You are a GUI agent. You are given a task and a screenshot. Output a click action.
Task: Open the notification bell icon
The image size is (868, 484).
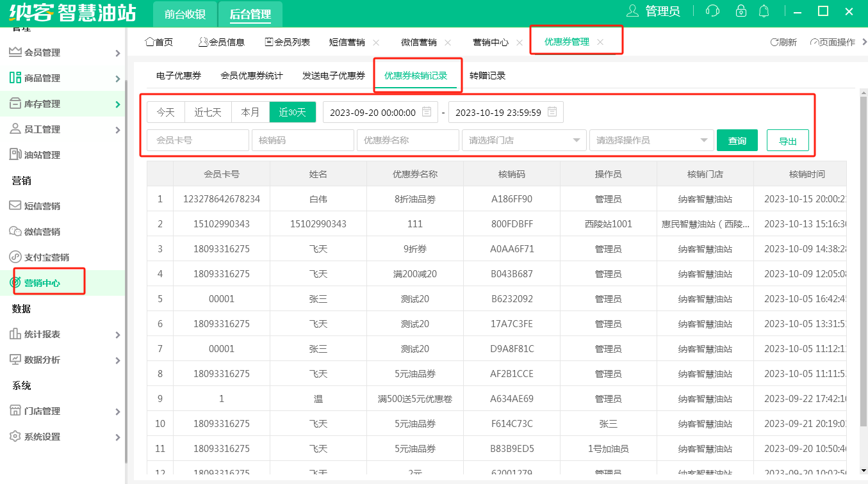764,11
